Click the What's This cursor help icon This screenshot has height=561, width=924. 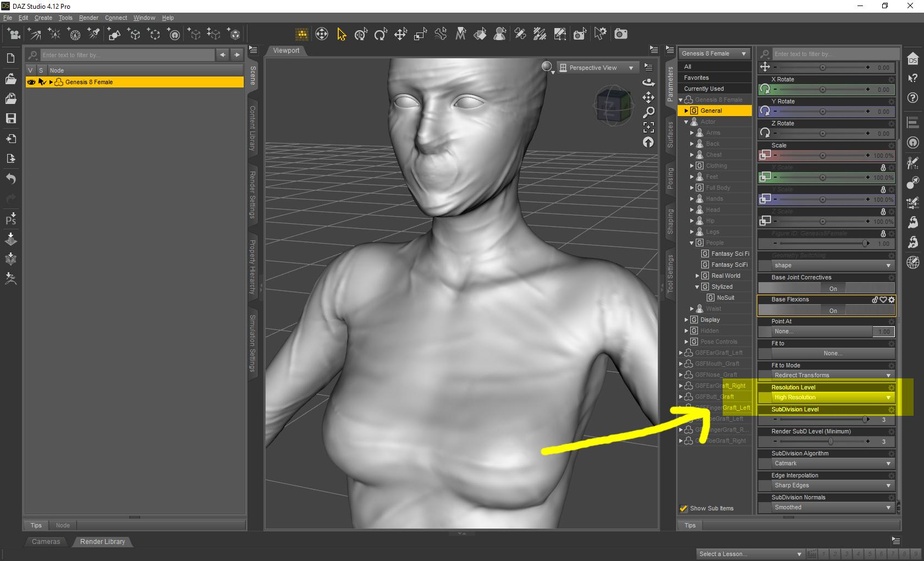(913, 78)
